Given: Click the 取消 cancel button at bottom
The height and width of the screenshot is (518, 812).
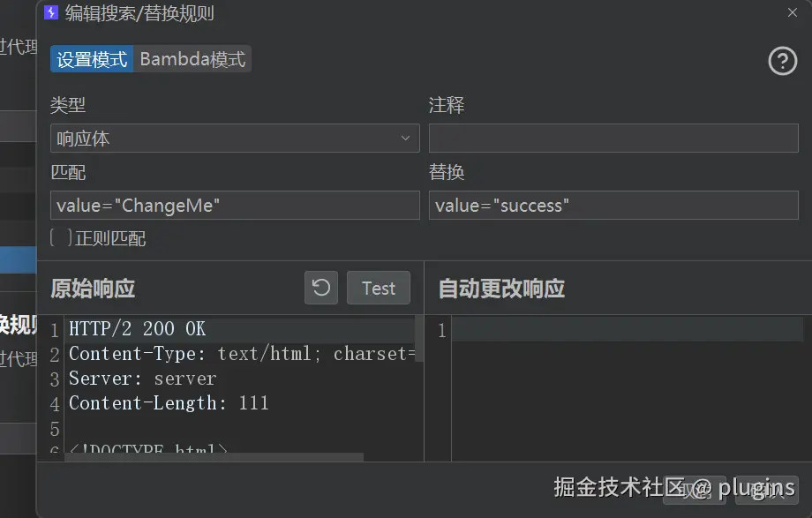Looking at the screenshot, I should pyautogui.click(x=695, y=489).
